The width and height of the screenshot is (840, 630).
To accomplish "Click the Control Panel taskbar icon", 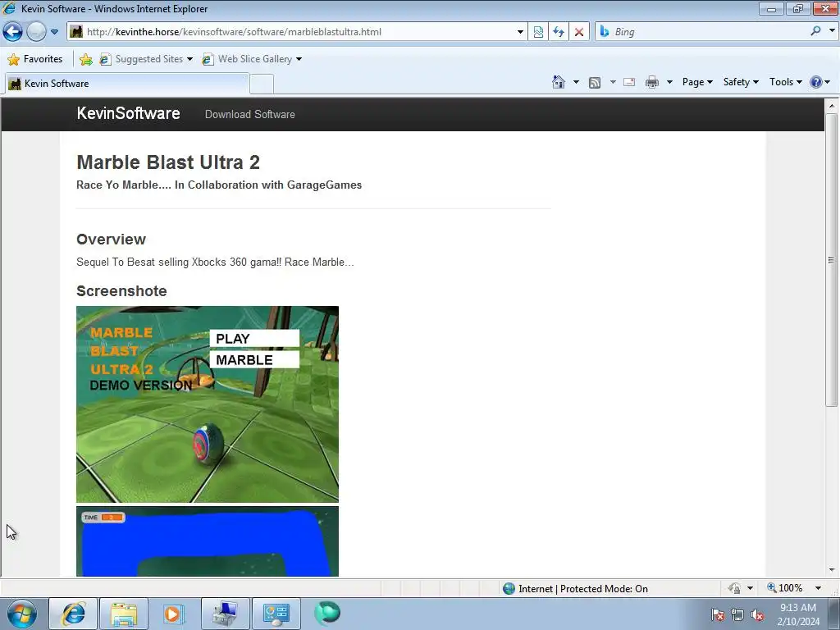I will click(276, 614).
